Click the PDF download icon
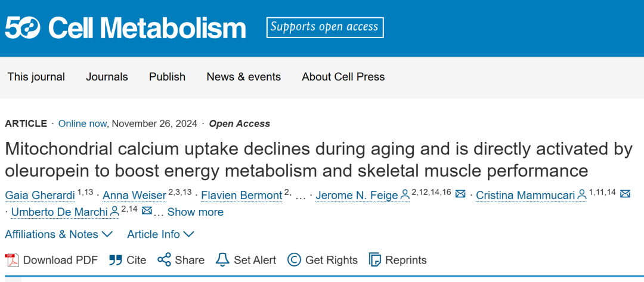 (x=13, y=260)
